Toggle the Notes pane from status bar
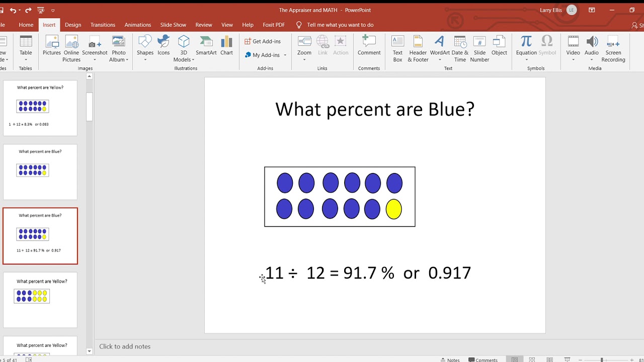The image size is (644, 362). (x=450, y=359)
